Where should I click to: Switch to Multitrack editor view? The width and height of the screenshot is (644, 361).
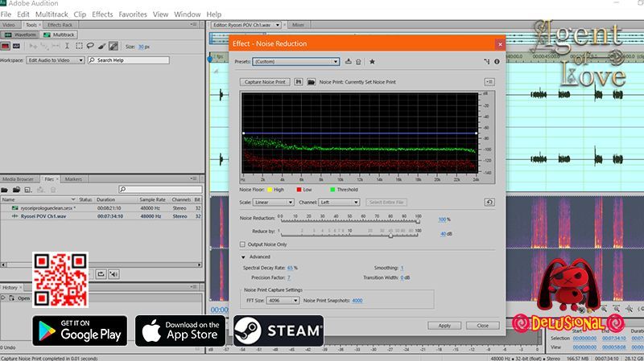[60, 35]
